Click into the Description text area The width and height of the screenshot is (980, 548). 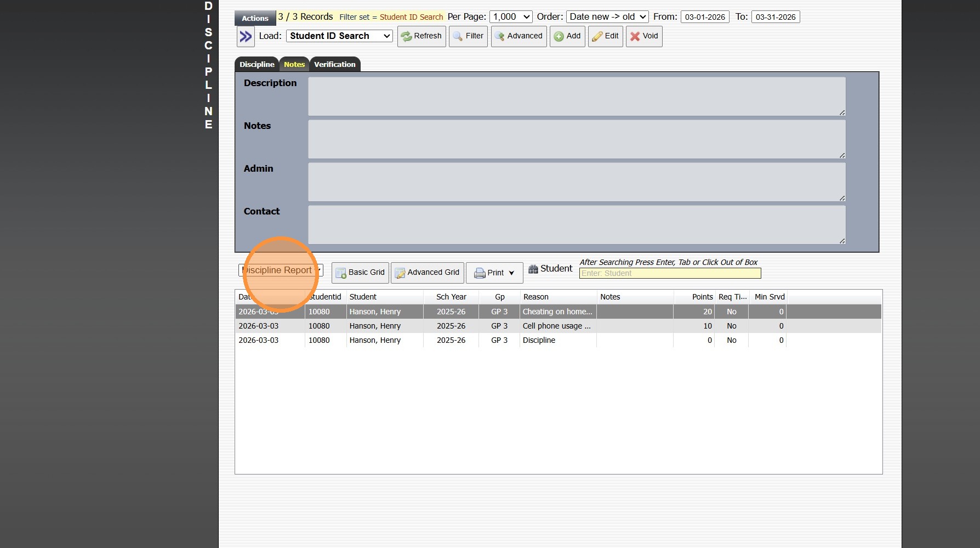577,97
